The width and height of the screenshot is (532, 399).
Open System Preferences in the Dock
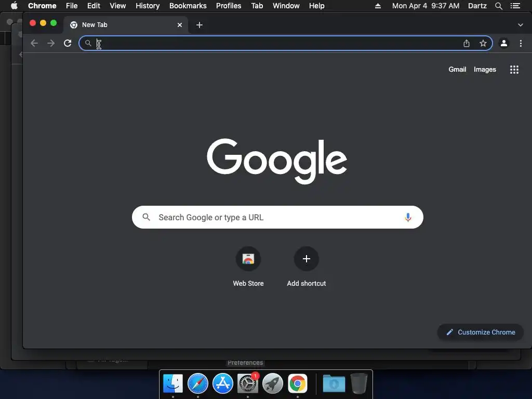248,383
